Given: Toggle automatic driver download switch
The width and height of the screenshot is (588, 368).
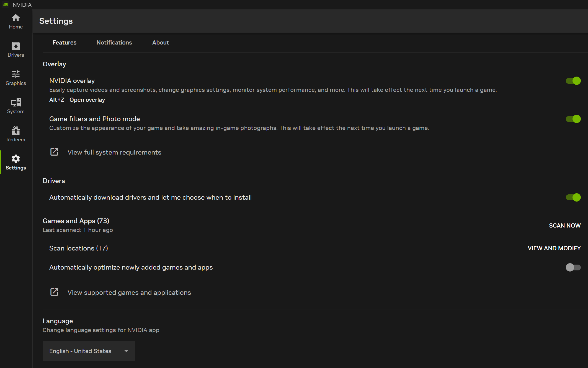Looking at the screenshot, I should 573,197.
